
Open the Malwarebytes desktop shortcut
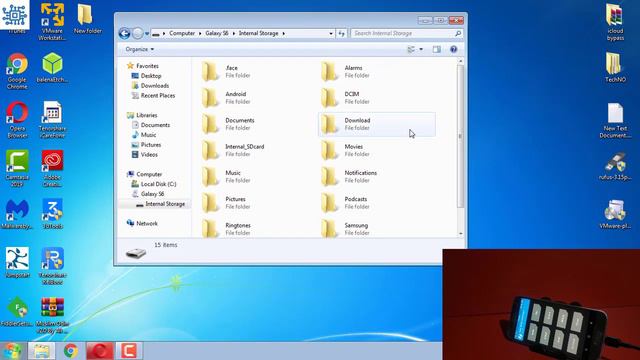point(17,214)
